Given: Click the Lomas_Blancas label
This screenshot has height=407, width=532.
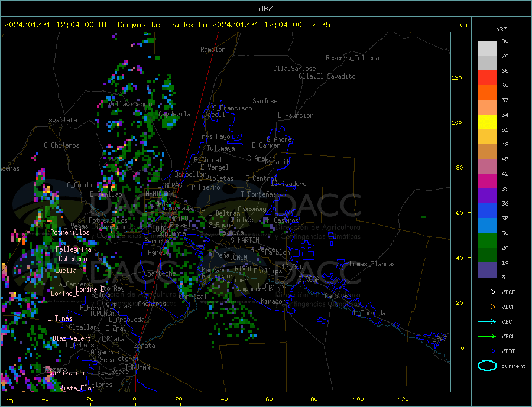Looking at the screenshot, I should (x=372, y=264).
